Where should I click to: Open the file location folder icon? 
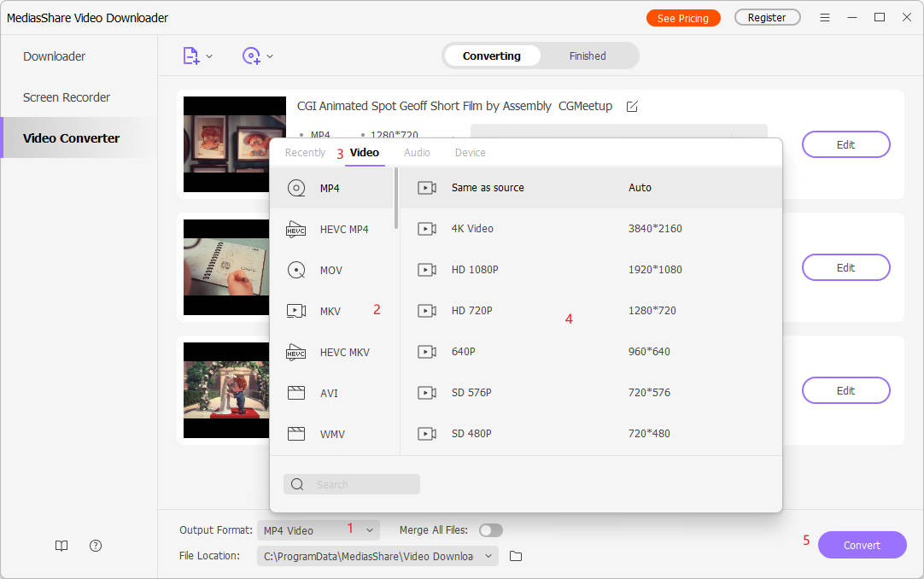(516, 556)
